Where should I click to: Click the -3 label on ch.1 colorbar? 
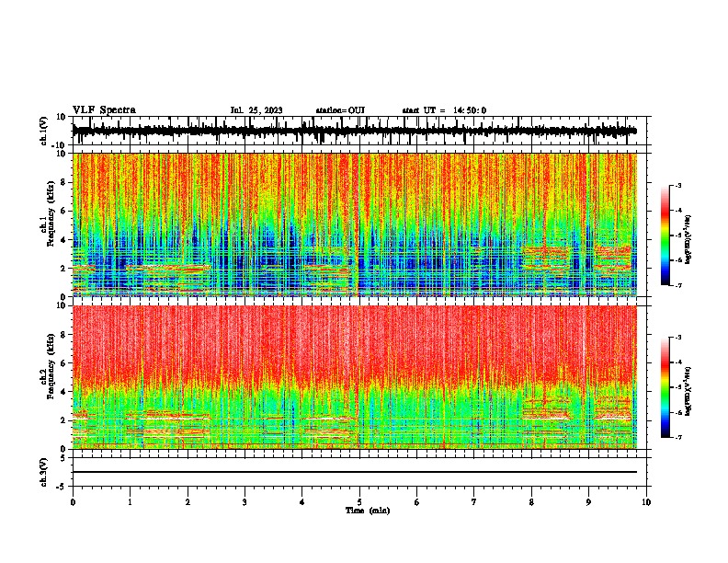point(677,185)
